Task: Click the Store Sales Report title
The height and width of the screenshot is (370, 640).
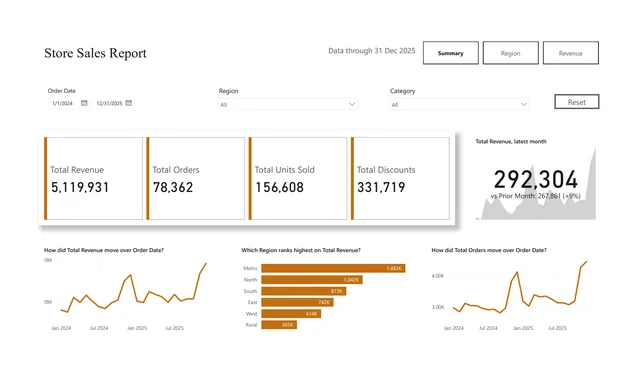Action: (x=95, y=53)
